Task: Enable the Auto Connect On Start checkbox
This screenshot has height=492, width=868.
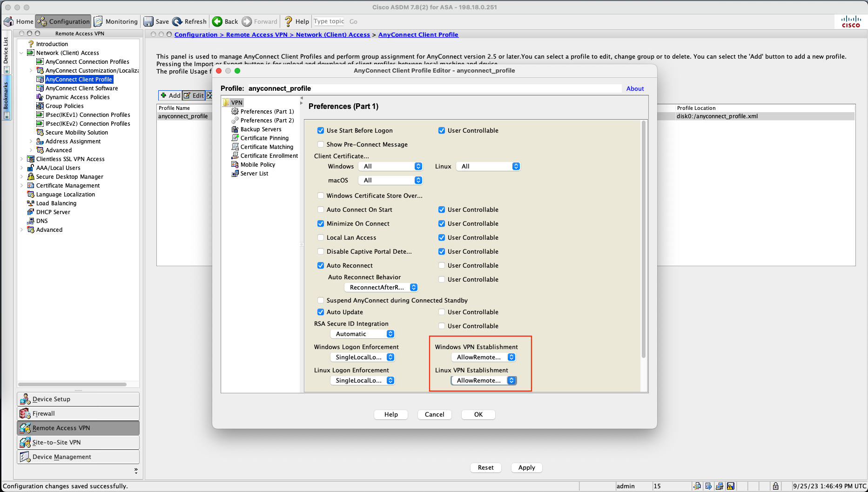Action: tap(321, 209)
